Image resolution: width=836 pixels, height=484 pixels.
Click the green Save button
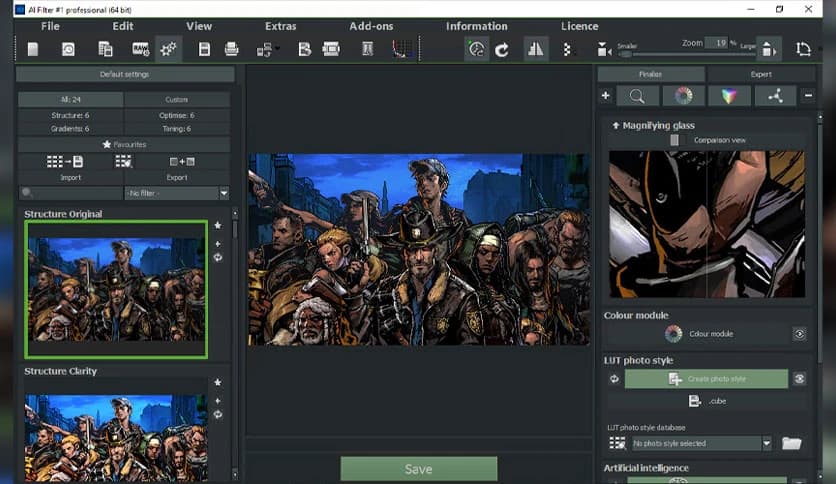click(x=418, y=469)
